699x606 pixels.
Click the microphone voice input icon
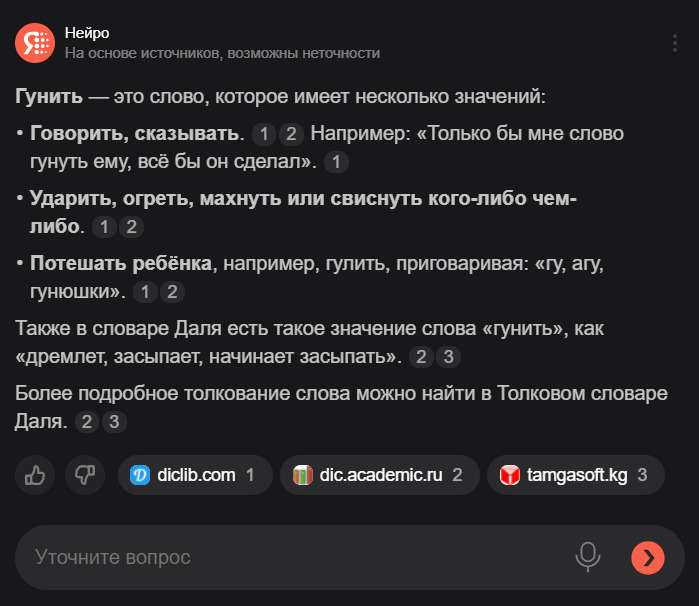(588, 557)
